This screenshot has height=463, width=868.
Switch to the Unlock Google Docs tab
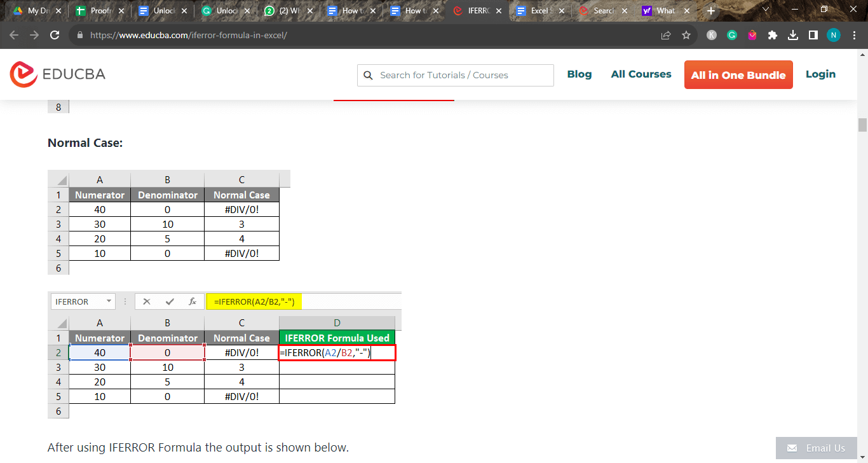161,11
